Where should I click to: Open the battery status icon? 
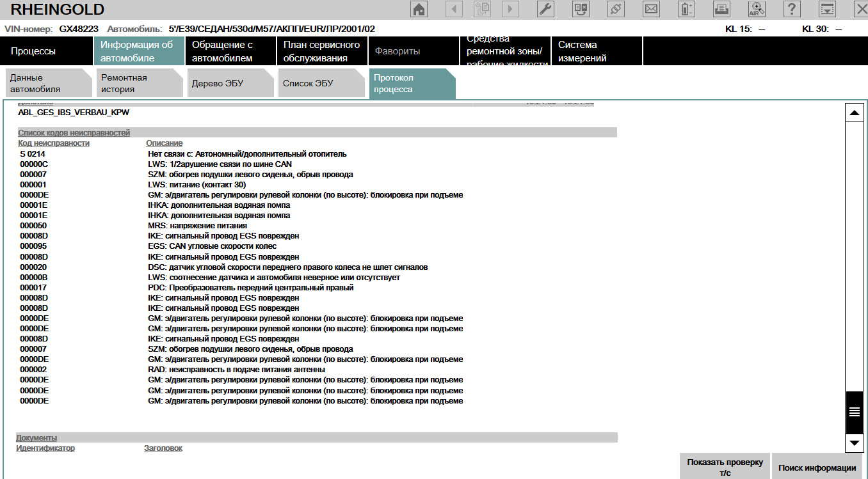point(687,9)
